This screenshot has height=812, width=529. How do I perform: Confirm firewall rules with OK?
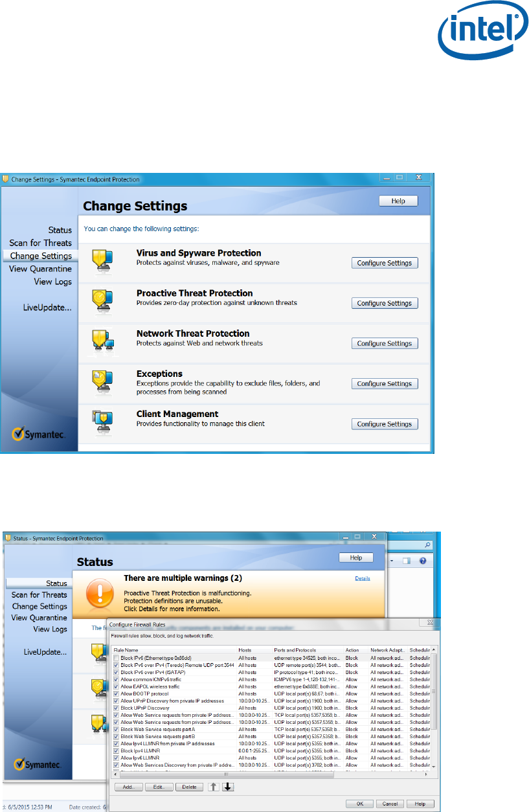(x=360, y=804)
